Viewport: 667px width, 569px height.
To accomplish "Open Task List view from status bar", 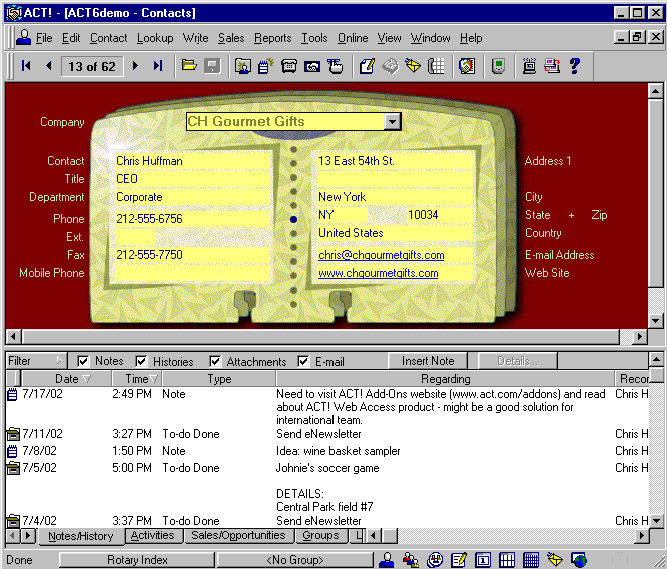I will [459, 560].
